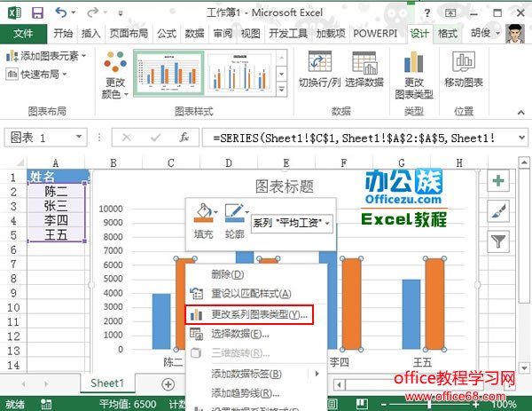The height and width of the screenshot is (411, 532).
Task: Open the File (文件) tab
Action: pos(23,33)
